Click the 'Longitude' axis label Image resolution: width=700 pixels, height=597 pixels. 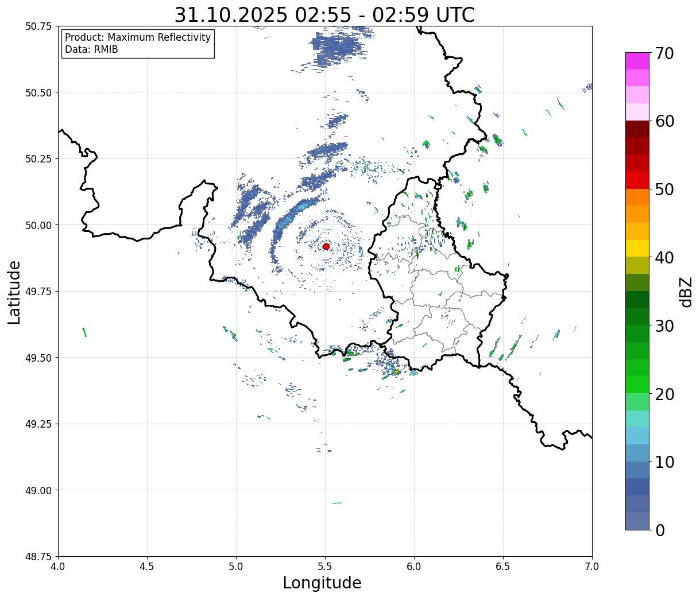(322, 583)
